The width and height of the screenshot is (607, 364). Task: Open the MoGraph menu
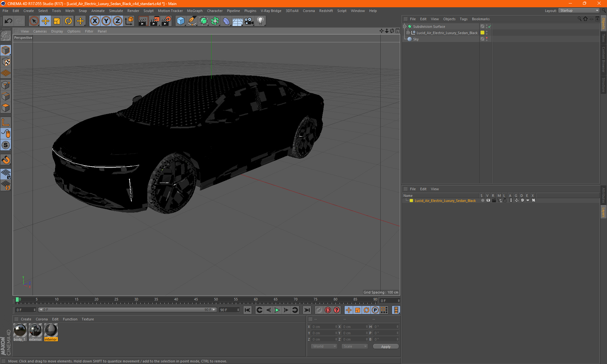[x=195, y=11]
